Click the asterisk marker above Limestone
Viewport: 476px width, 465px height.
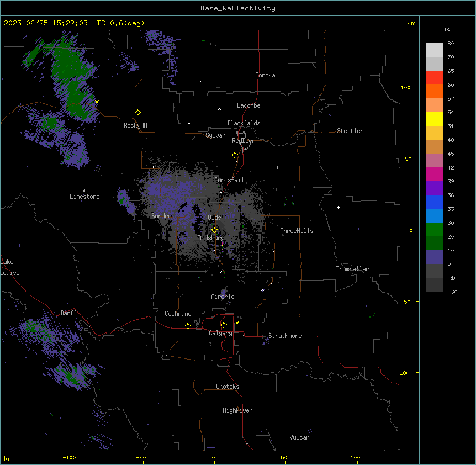click(x=84, y=191)
